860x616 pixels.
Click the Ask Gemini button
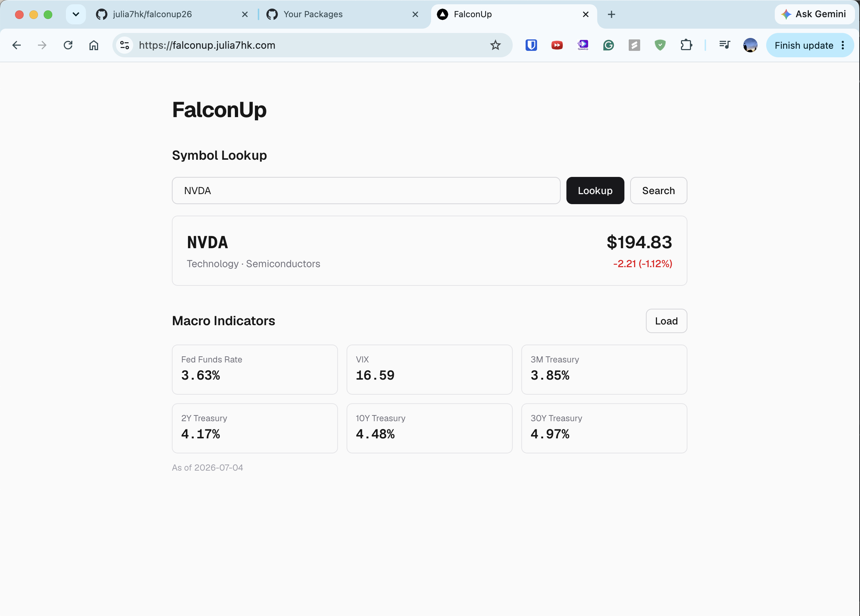(x=814, y=14)
